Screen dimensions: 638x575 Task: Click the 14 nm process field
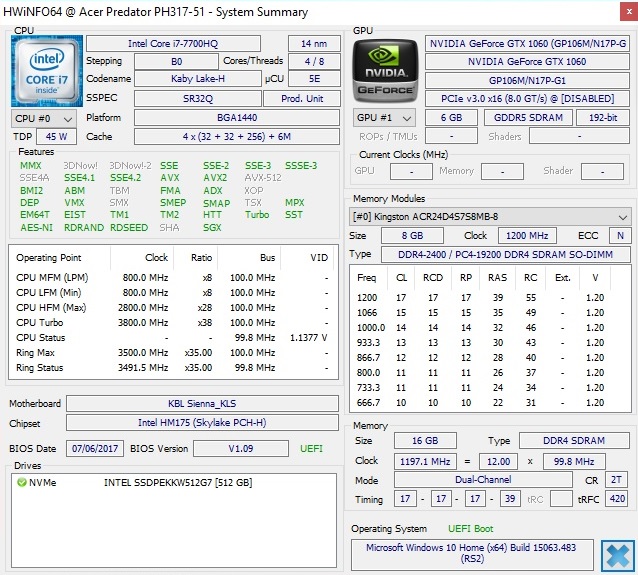tap(314, 44)
